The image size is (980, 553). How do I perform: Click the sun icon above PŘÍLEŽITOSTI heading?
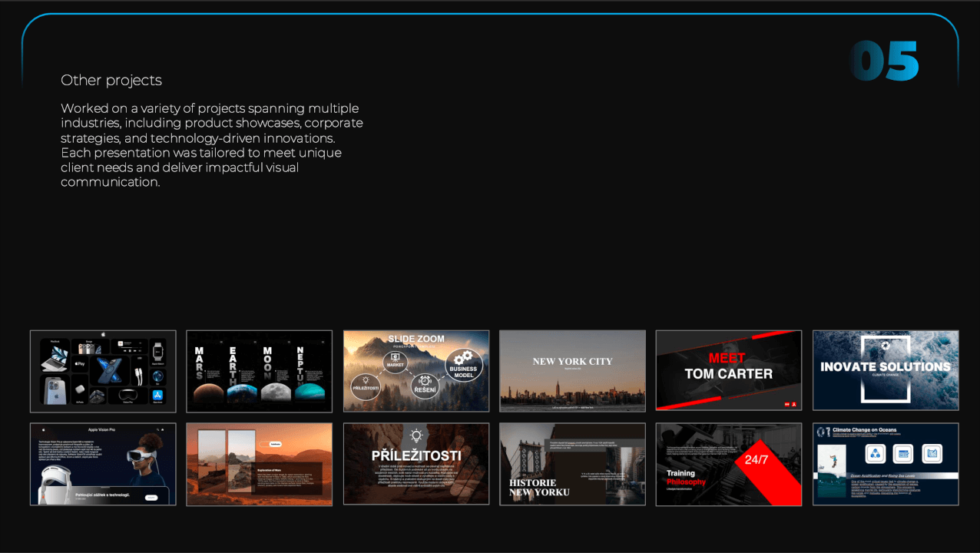coord(416,437)
